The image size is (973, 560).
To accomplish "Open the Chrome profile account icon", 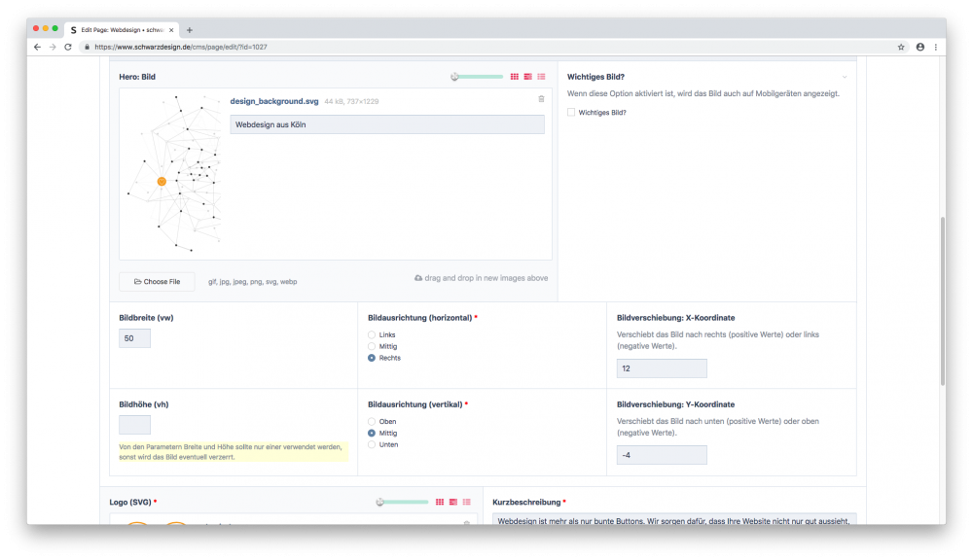I will pos(919,47).
